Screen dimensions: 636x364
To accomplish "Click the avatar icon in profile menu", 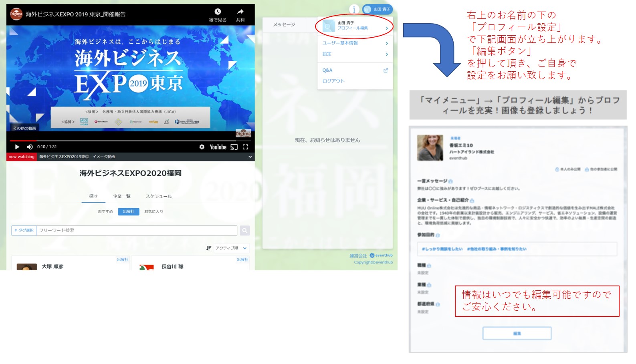I will pyautogui.click(x=329, y=26).
